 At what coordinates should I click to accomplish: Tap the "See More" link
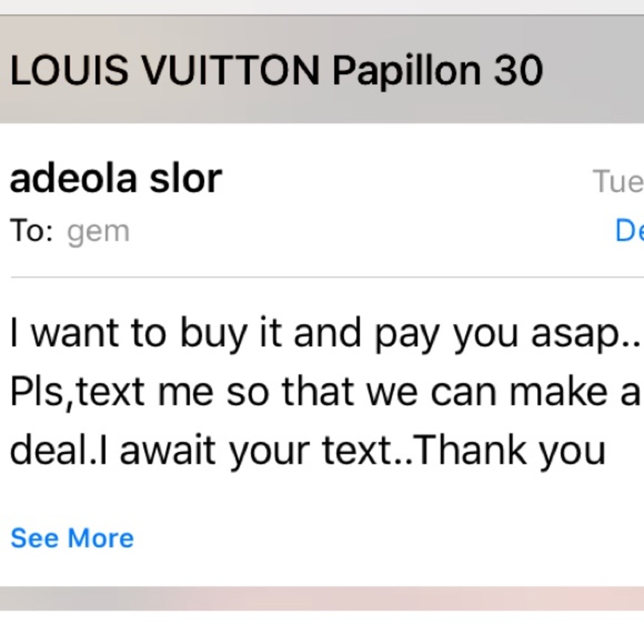click(72, 538)
